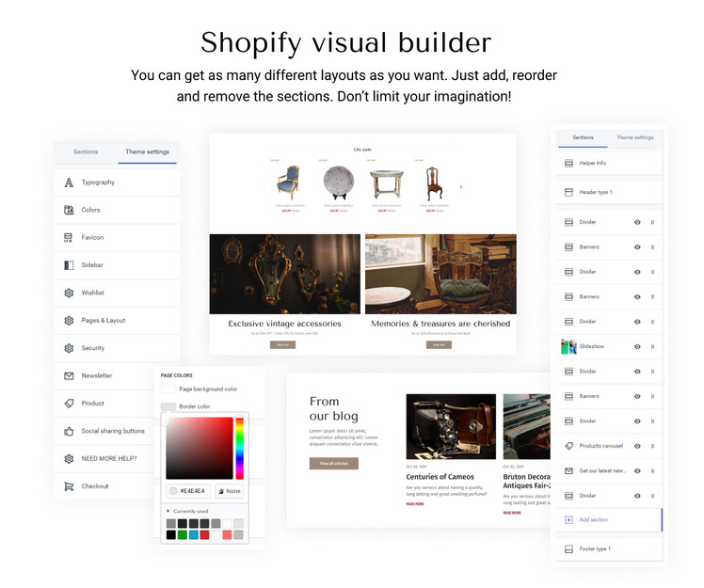Viewport: 704px width, 588px height.
Task: Pick the salmon pink swatch in Currently used
Action: [227, 534]
